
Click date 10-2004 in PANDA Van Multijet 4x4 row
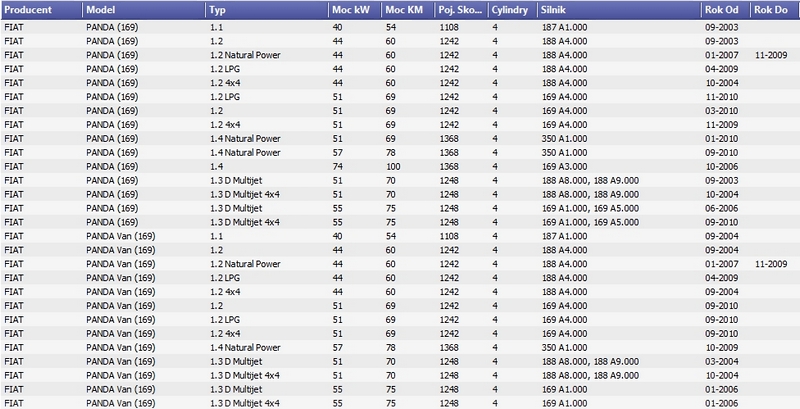coord(721,376)
